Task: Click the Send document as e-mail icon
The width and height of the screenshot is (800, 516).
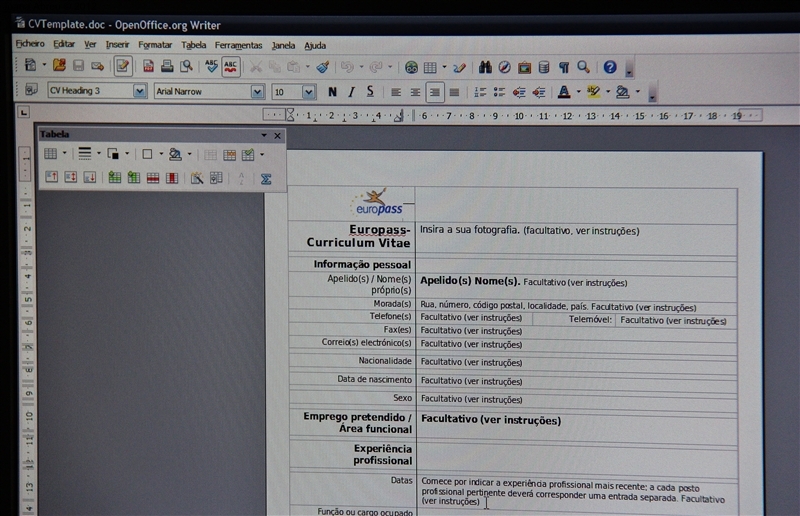Action: pyautogui.click(x=97, y=66)
